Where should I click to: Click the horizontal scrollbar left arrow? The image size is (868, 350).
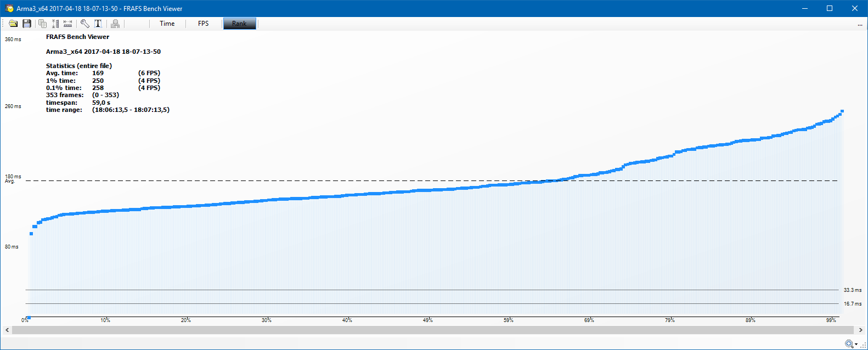[7, 330]
